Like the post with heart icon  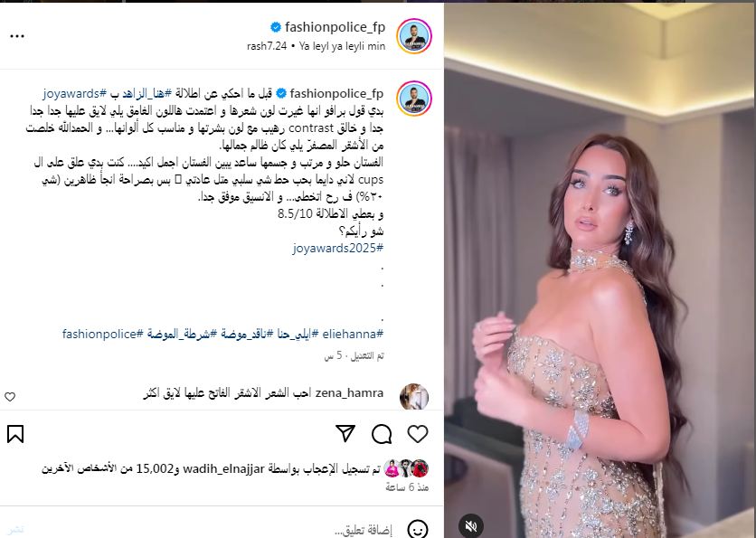coord(418,434)
